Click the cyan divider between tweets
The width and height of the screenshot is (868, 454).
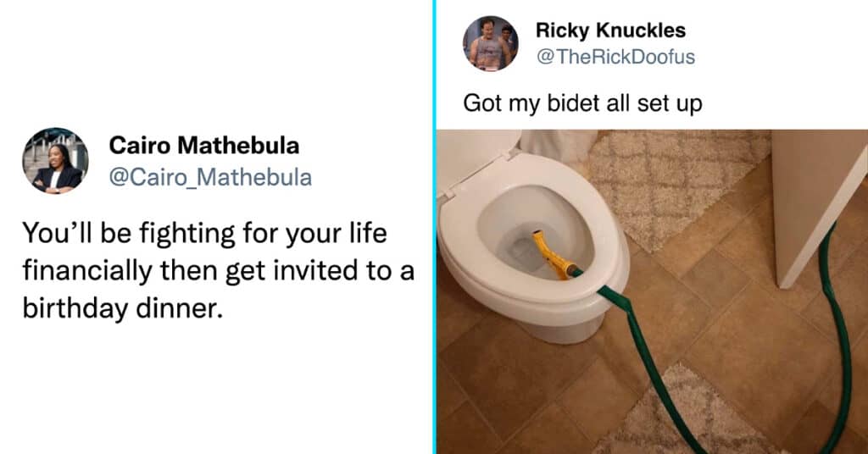tap(435, 227)
